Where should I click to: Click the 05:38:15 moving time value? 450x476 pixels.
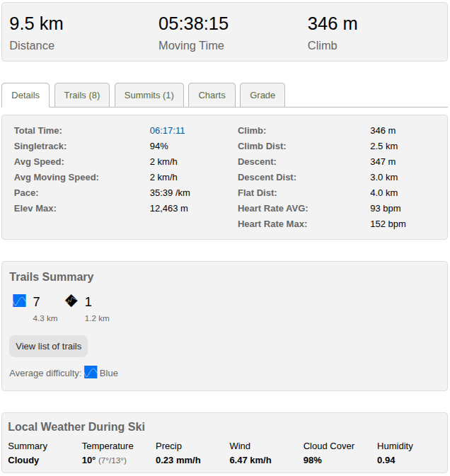(193, 24)
